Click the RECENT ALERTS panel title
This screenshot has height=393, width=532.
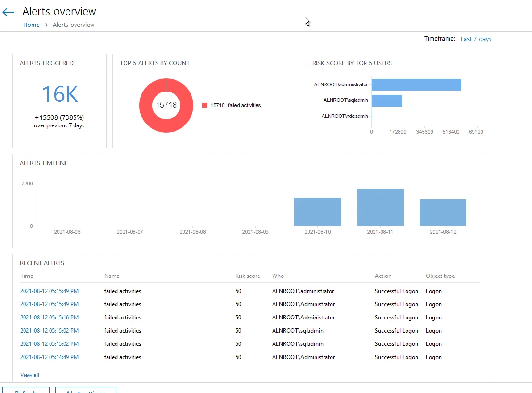click(x=42, y=263)
